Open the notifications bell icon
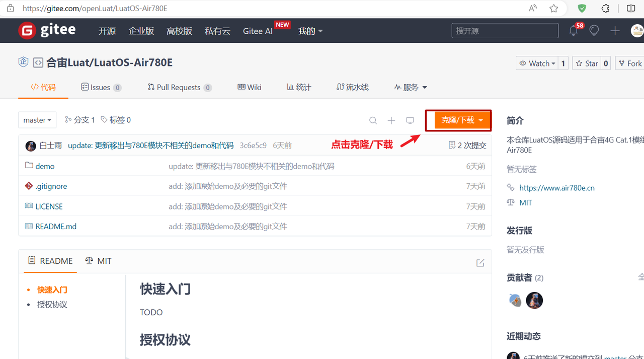644x359 pixels. 574,31
